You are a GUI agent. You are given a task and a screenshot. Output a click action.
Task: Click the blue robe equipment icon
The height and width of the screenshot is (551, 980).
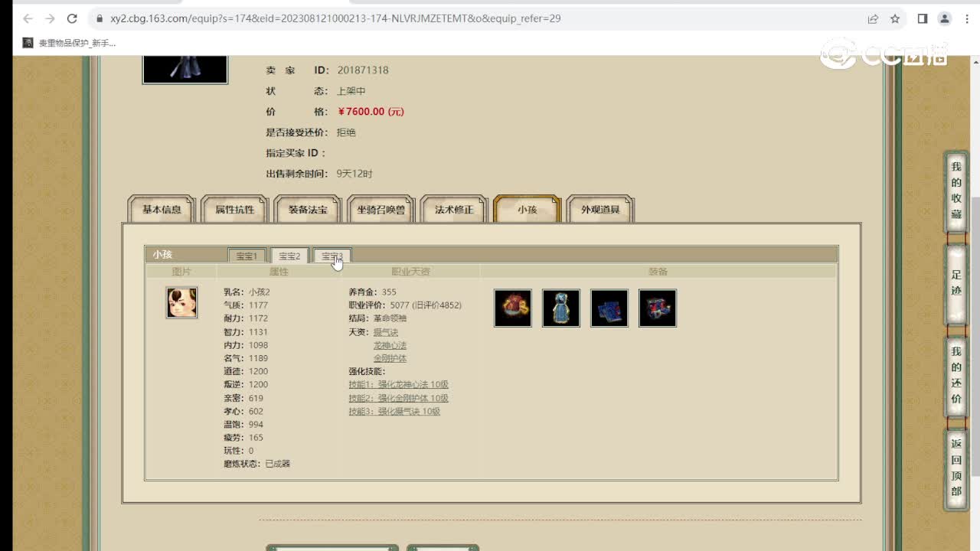pos(561,308)
